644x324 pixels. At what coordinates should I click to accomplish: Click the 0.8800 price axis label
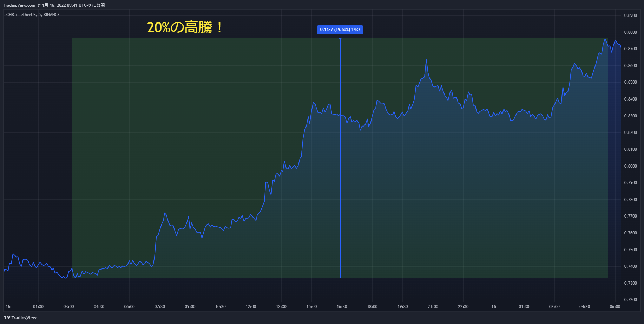(630, 32)
